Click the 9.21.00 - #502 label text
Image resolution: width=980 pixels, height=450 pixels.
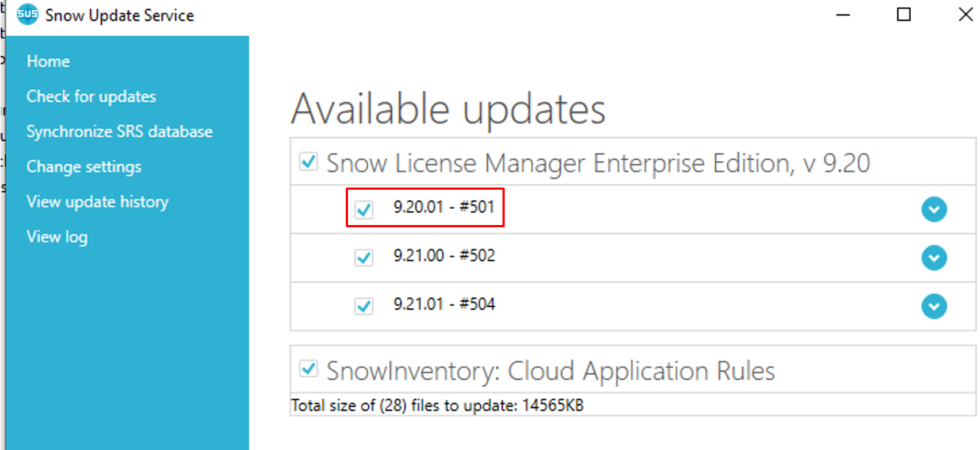coord(444,256)
